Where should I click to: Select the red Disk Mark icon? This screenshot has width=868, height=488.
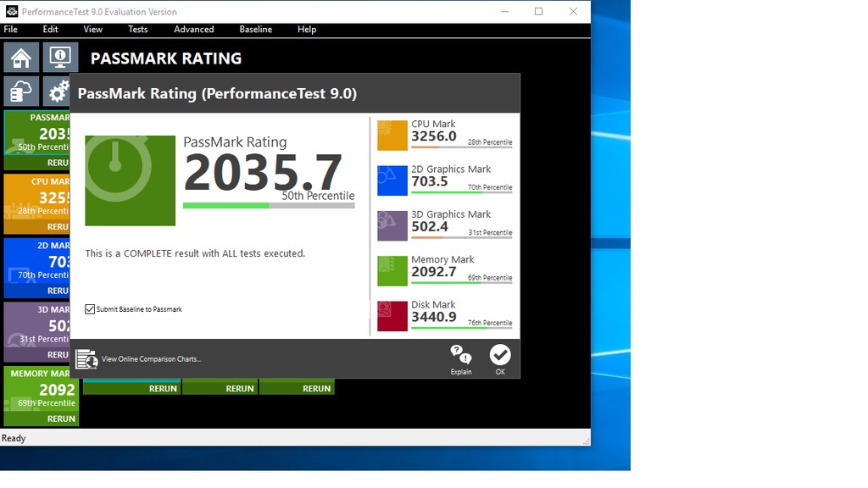pos(392,316)
